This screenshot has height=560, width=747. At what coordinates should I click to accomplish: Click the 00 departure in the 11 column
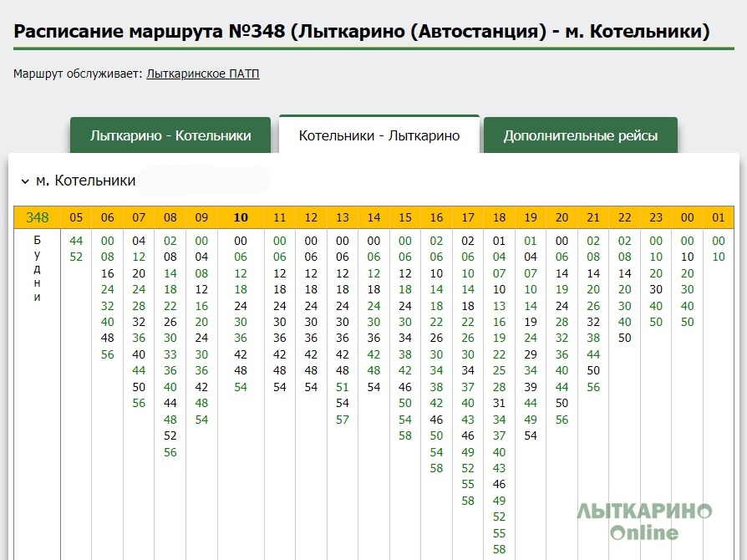[x=280, y=241]
